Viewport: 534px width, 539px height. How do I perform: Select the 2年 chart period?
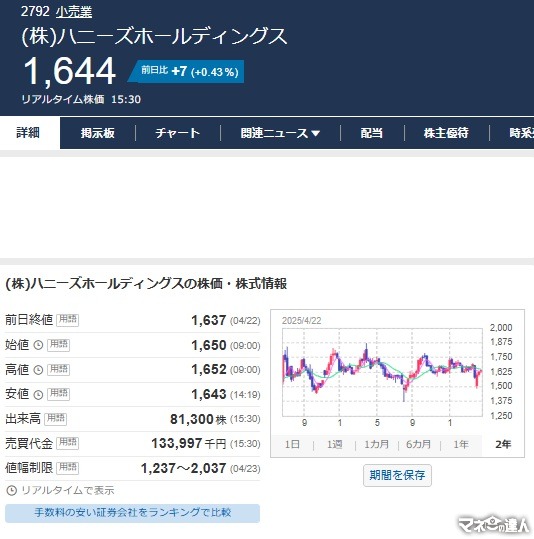[x=503, y=444]
